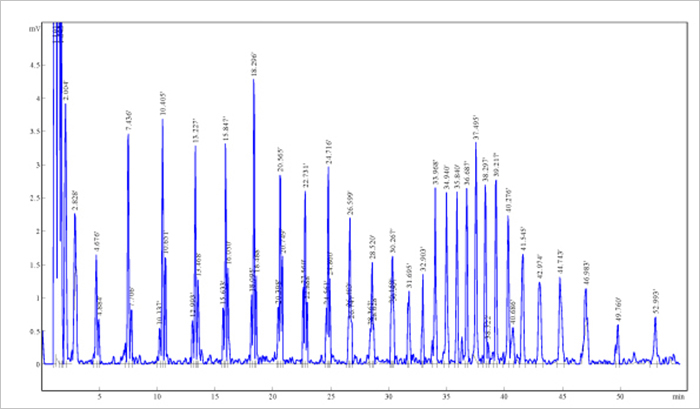Screen dimensions: 700x409
Task: Select the 37.495 peak label
Action: (476, 128)
